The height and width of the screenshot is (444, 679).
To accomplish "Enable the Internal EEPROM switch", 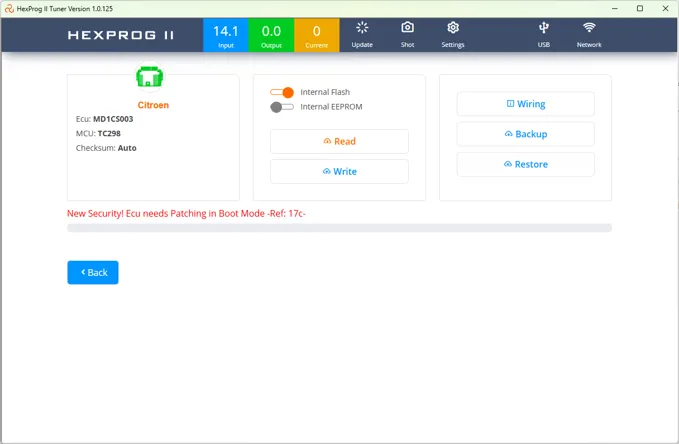I will [282, 107].
